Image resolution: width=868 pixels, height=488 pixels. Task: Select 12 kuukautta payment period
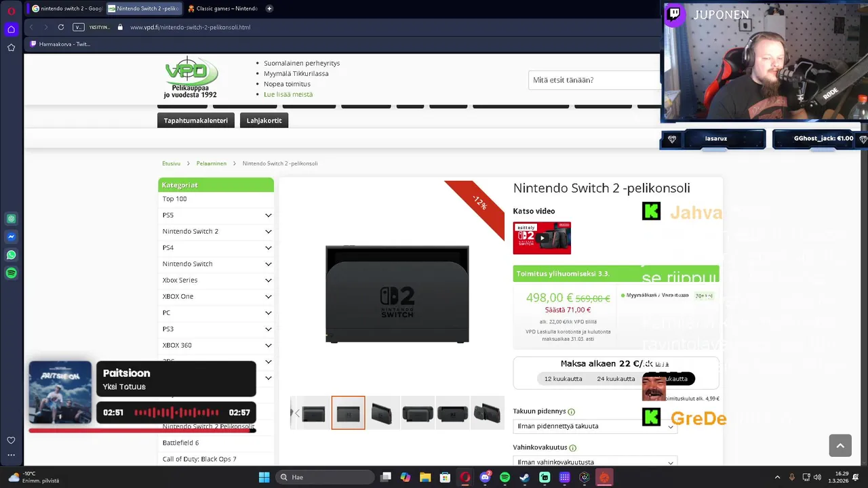coord(563,379)
